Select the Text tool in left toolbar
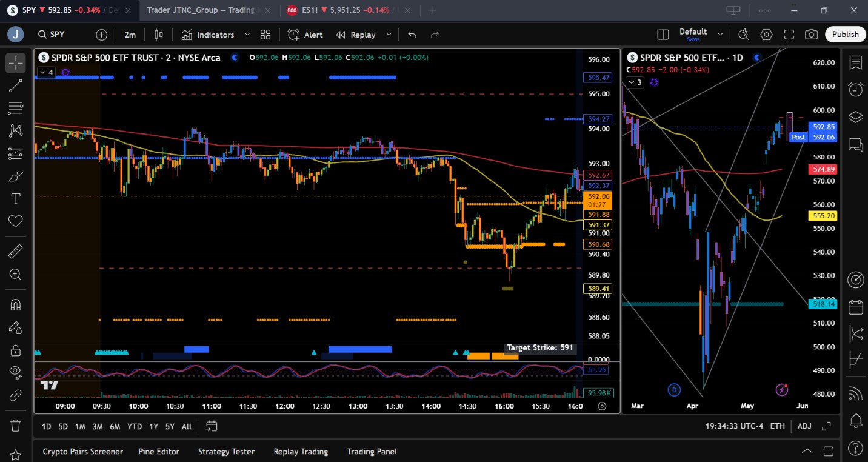Screen dimensions: 868x462 click(15, 199)
